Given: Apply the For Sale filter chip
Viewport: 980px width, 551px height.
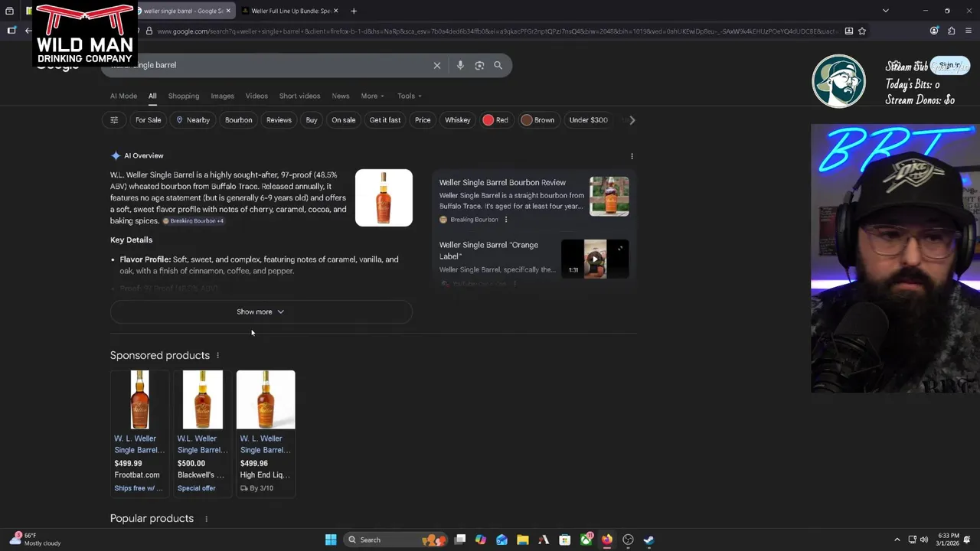Looking at the screenshot, I should pyautogui.click(x=149, y=120).
